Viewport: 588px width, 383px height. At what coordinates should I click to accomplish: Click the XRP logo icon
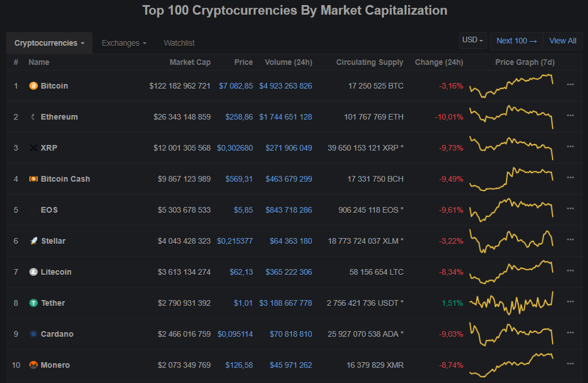(33, 148)
